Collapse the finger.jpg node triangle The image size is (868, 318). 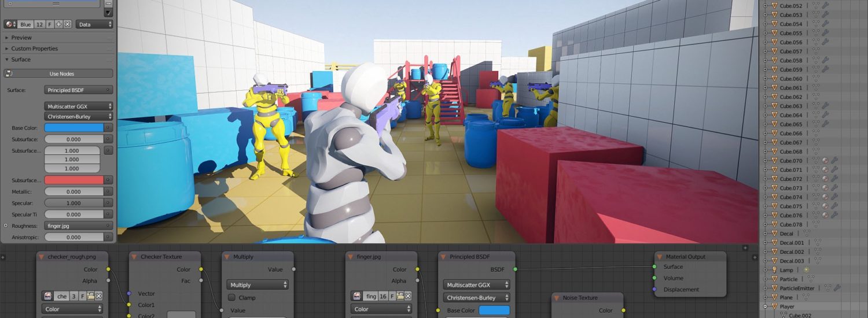click(351, 257)
